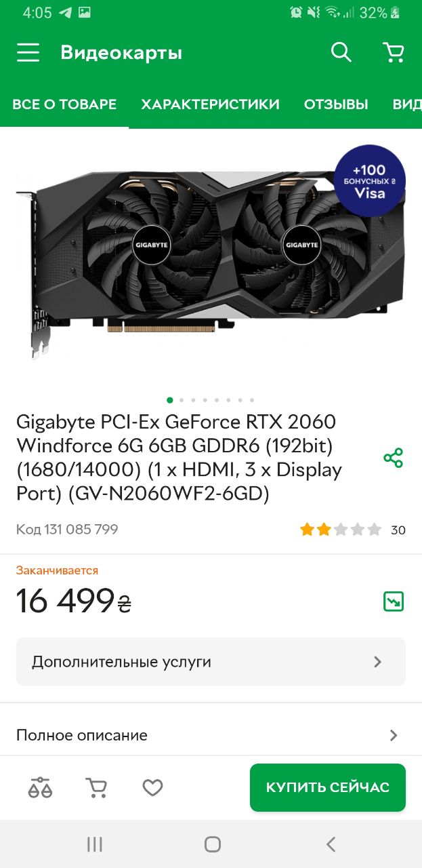
Task: Open the shopping cart in header
Action: click(x=393, y=52)
